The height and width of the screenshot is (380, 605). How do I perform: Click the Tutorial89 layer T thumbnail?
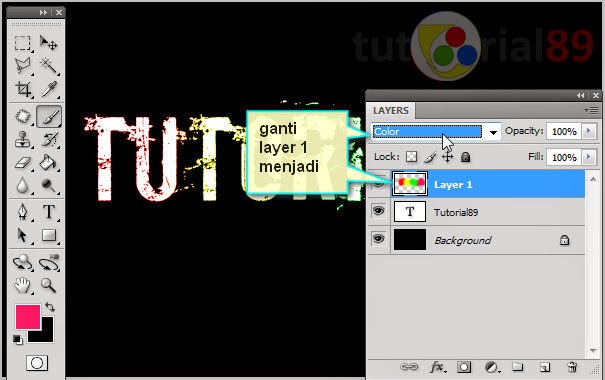(x=410, y=211)
